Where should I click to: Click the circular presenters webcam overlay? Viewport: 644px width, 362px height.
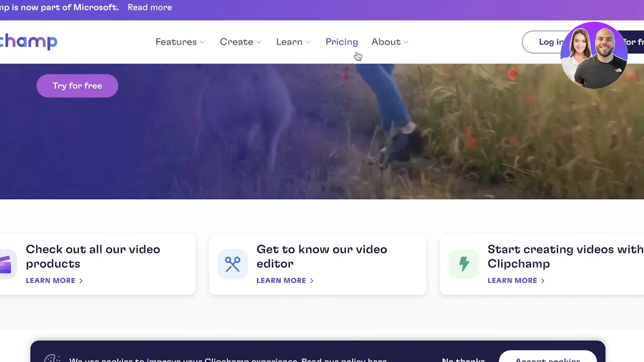(x=594, y=55)
